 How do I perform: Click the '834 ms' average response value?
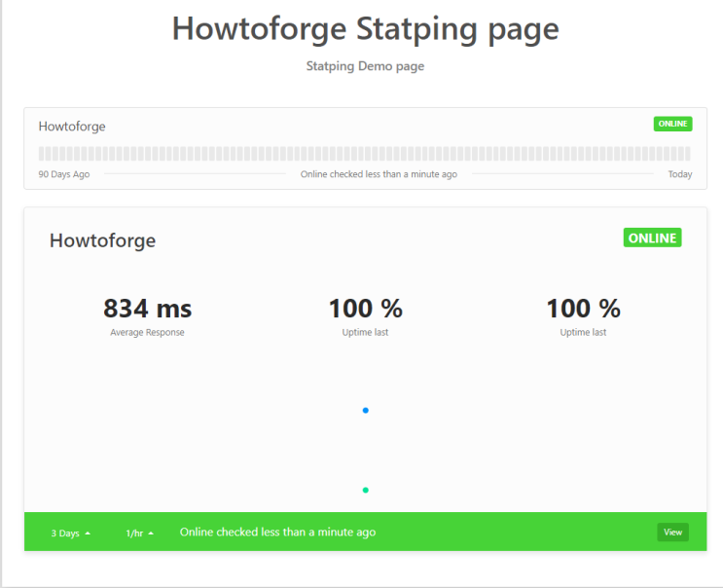(x=147, y=308)
